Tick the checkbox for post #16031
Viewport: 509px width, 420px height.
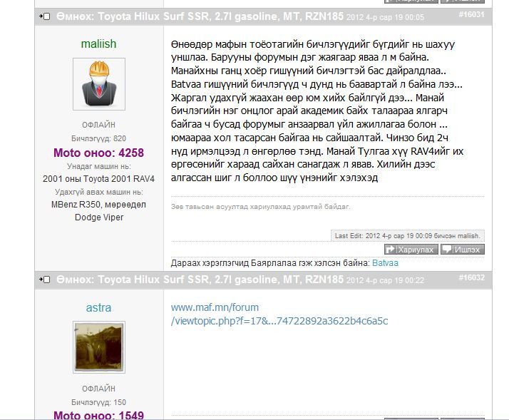tap(47, 16)
